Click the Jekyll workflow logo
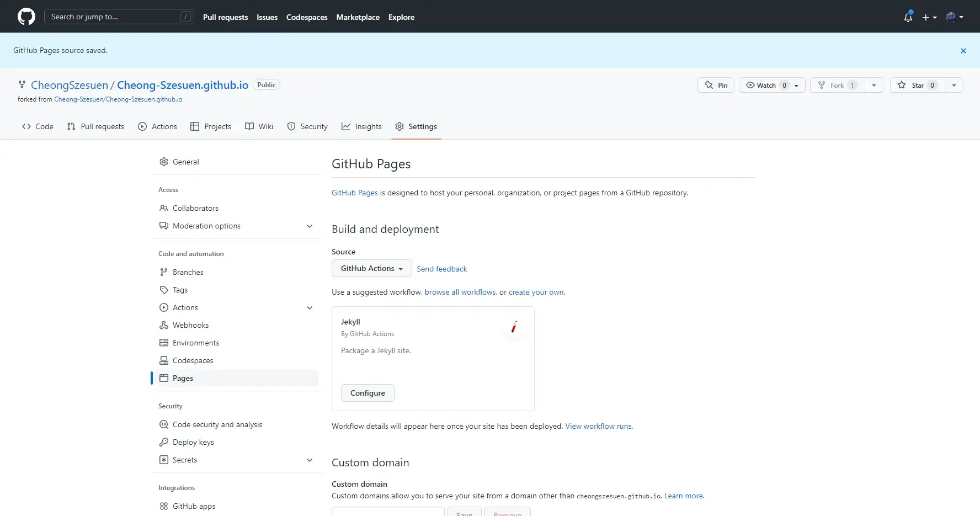This screenshot has width=980, height=516. coord(514,327)
